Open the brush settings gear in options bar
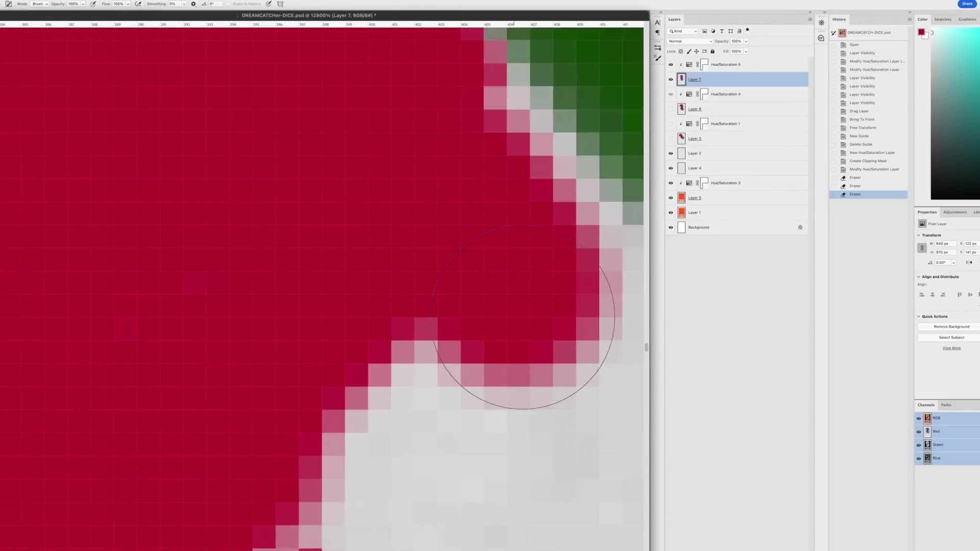980x551 pixels. click(193, 4)
